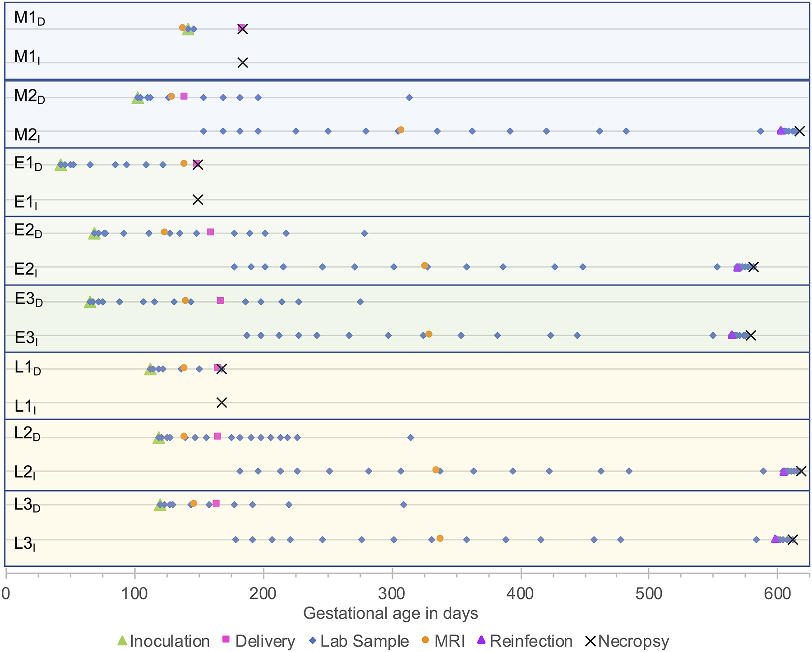This screenshot has height=652, width=812.
Task: Select the inoculation triangle on the E1D row
Action: [x=60, y=165]
